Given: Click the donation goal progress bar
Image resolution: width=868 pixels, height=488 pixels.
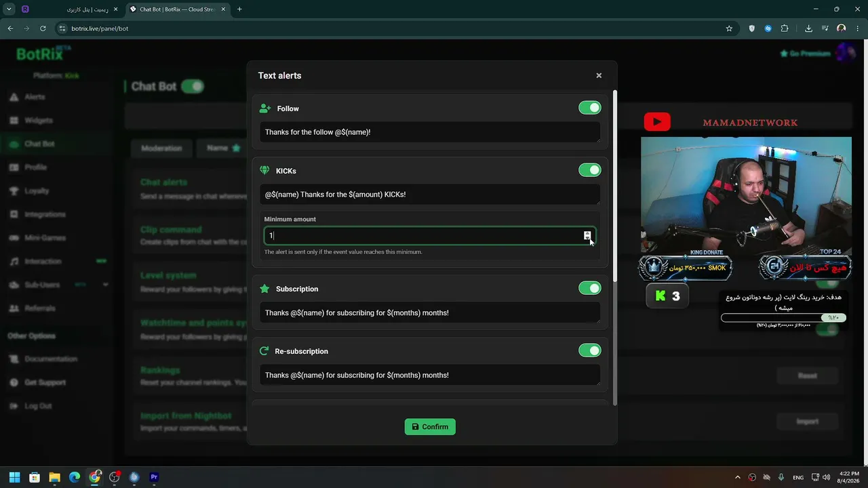Looking at the screenshot, I should [x=783, y=317].
